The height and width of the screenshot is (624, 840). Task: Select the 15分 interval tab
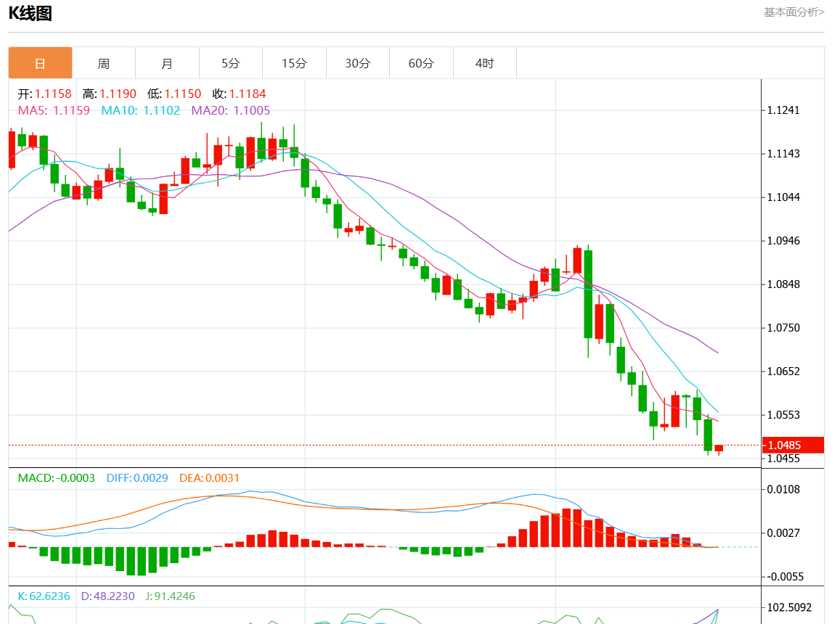point(294,63)
